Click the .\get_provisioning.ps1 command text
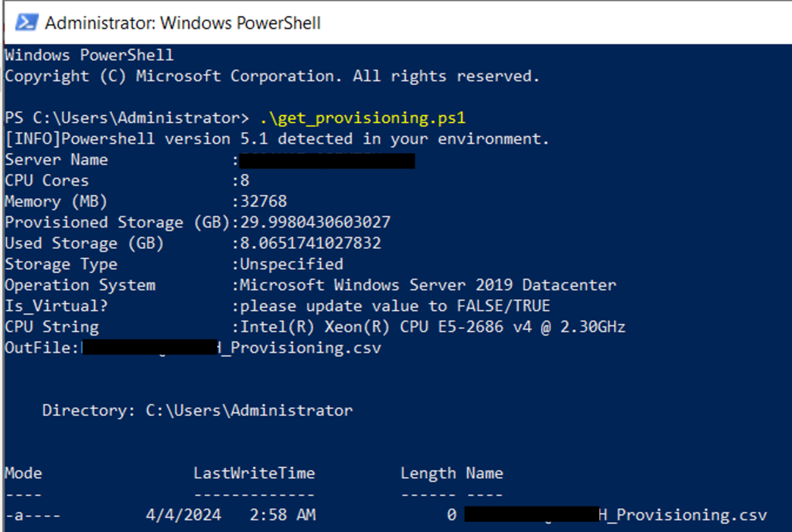 tap(362, 118)
